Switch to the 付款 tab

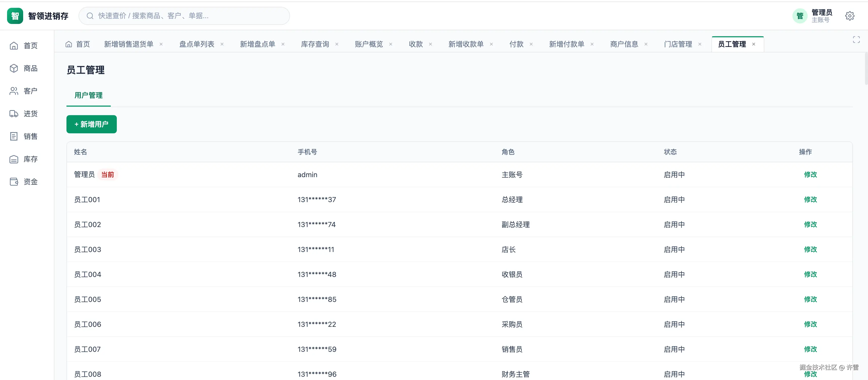point(516,44)
